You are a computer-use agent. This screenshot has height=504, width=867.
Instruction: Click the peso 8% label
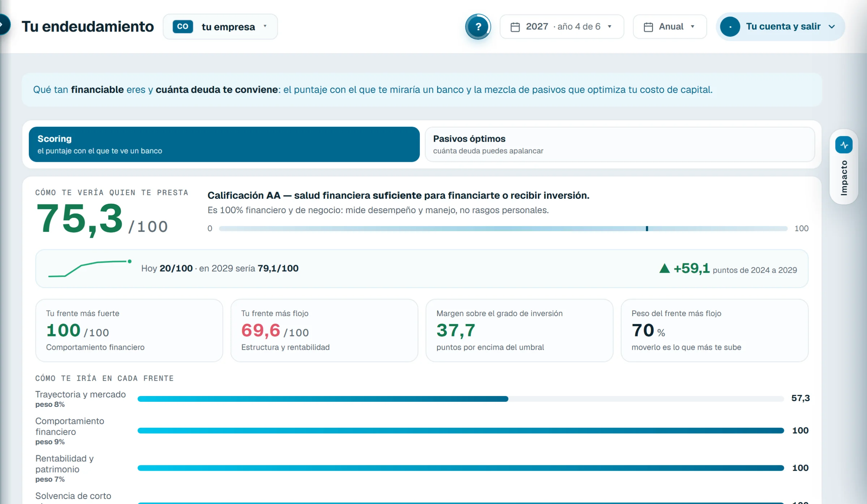click(x=50, y=405)
